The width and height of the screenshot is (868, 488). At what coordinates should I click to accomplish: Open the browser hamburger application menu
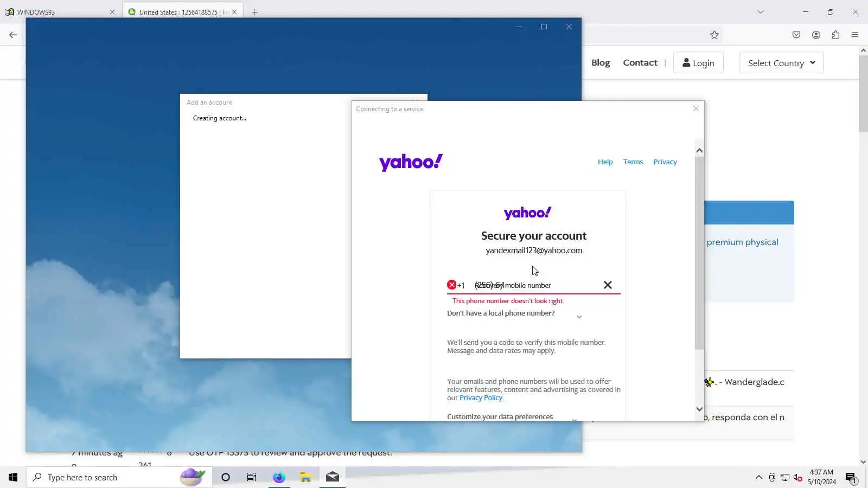pos(855,35)
